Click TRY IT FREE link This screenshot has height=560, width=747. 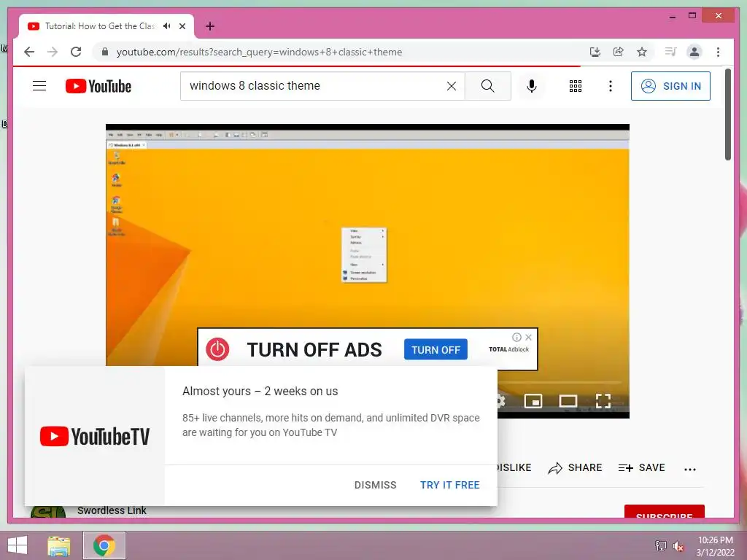click(x=449, y=485)
